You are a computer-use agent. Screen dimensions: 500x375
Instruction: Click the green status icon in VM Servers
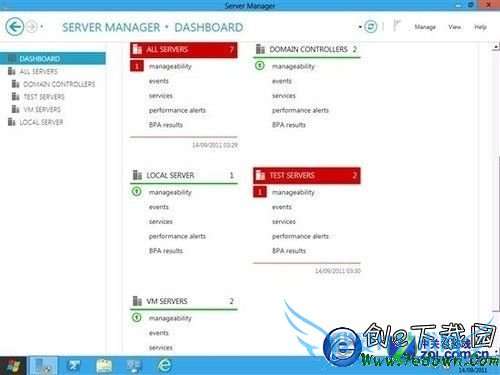(x=137, y=317)
